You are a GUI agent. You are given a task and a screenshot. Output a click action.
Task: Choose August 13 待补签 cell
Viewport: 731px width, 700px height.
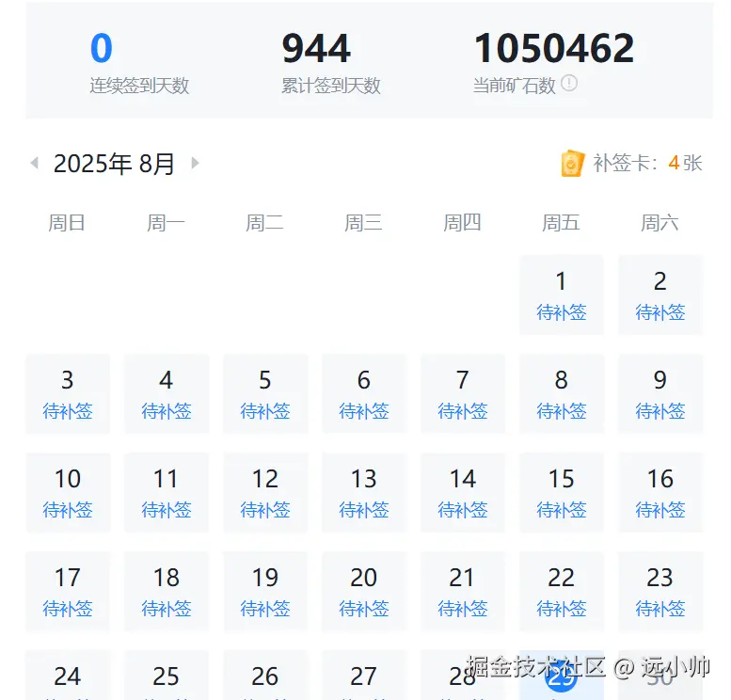363,492
